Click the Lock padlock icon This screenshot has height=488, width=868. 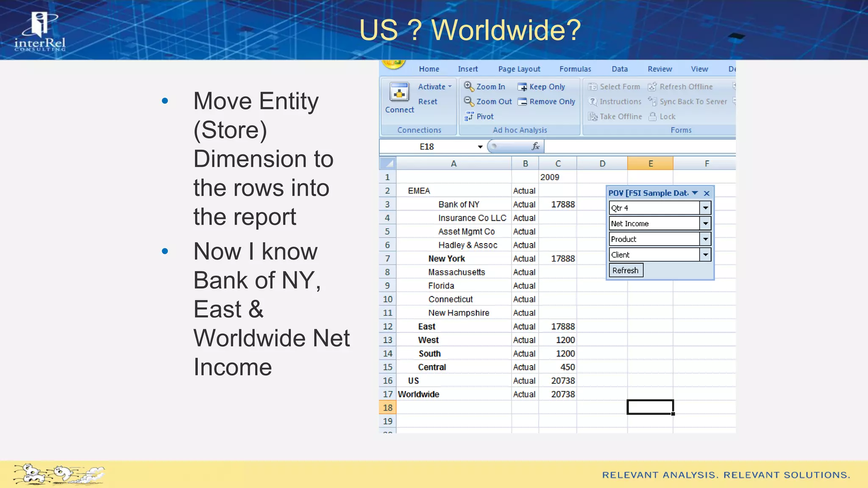653,116
